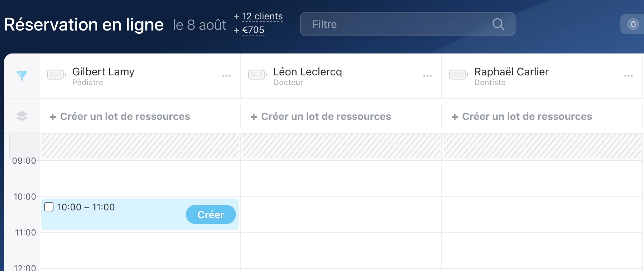Image resolution: width=644 pixels, height=271 pixels.
Task: Click the magnifying glass search icon
Action: click(x=498, y=24)
